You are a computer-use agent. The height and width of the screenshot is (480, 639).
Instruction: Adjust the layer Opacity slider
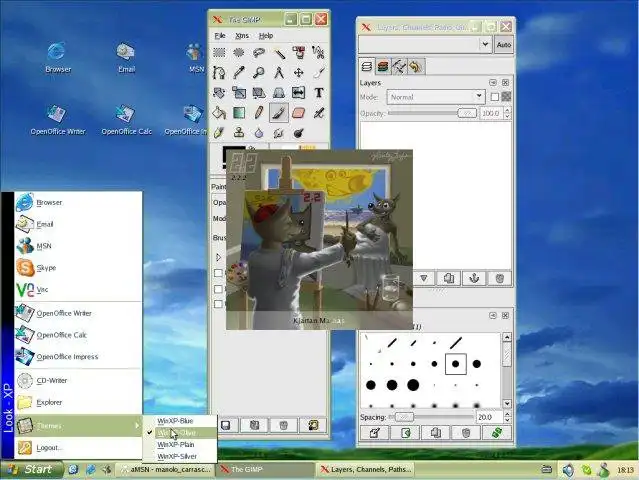[x=432, y=113]
